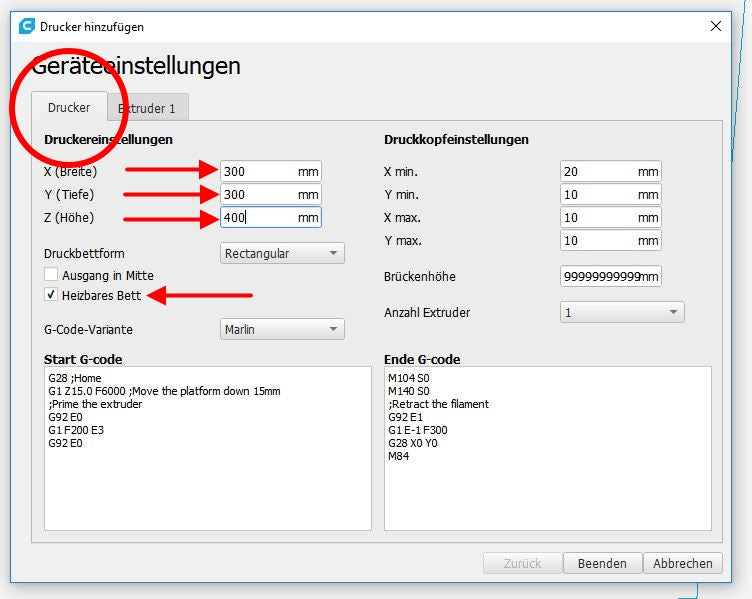
Task: Click the Y (Tiefe) input field
Action: pos(270,194)
